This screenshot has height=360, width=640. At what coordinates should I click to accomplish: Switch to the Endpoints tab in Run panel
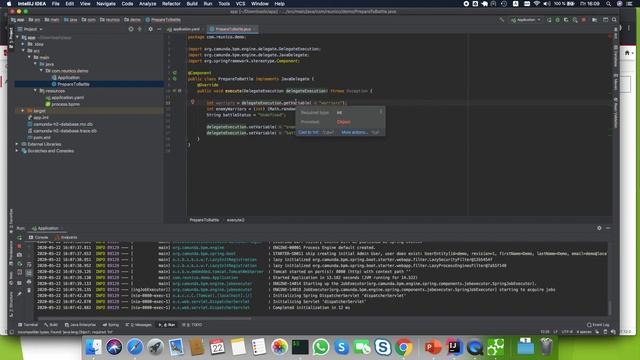coord(67,237)
